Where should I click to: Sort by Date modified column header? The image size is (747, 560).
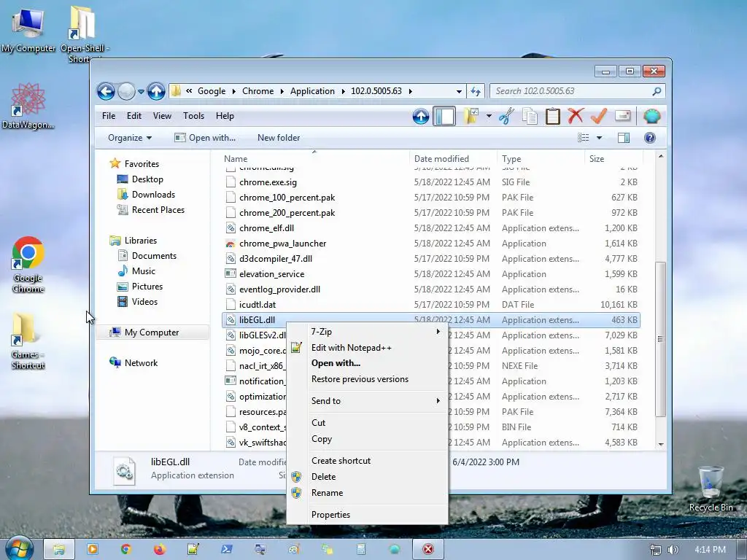click(452, 158)
